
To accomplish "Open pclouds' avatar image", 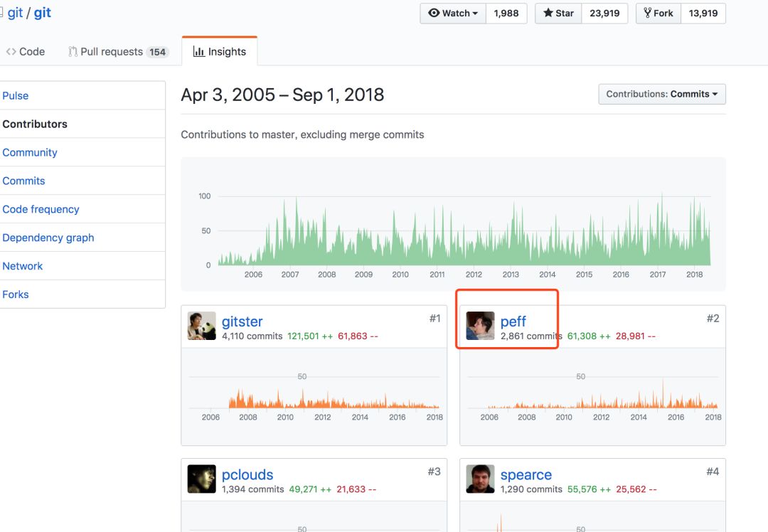I will click(x=202, y=479).
